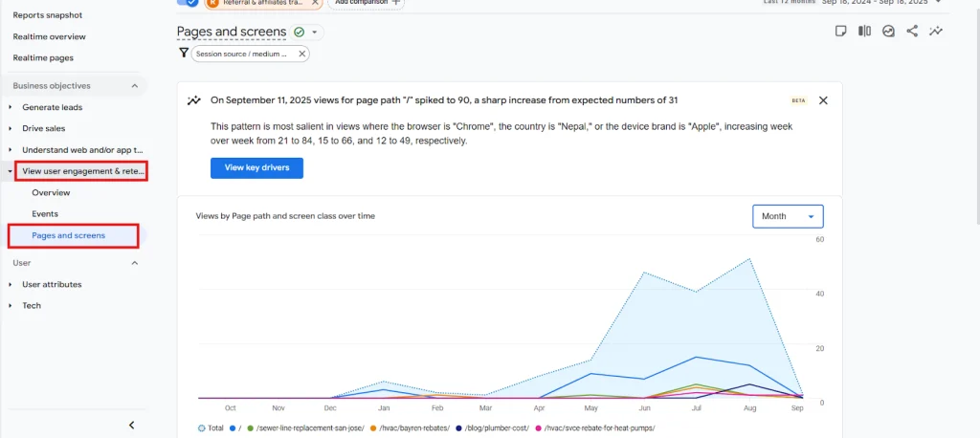The height and width of the screenshot is (438, 980).
Task: Toggle /blog/plumber-cost/ series in legend
Action: pos(495,427)
